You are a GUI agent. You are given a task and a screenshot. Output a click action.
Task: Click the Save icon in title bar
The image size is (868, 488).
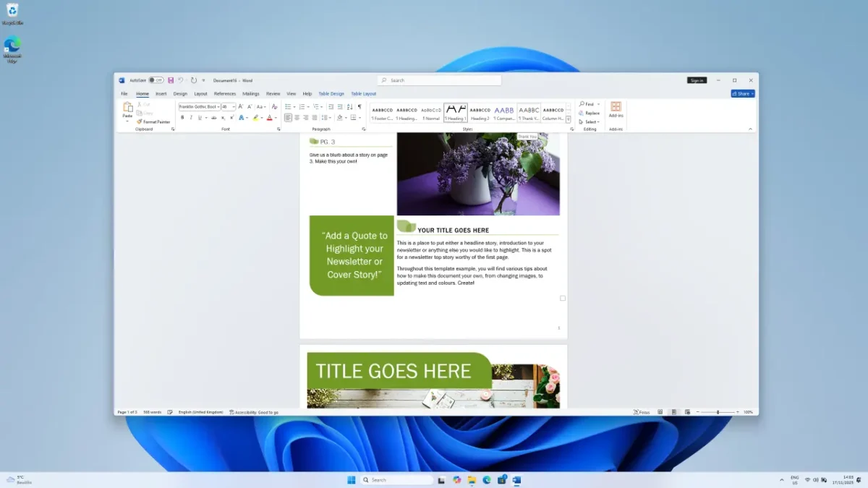point(171,80)
